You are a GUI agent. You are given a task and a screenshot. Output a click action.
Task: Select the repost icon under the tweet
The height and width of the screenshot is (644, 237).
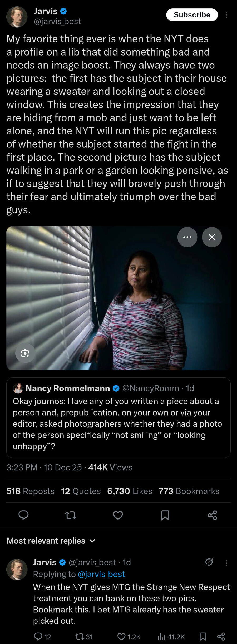tap(71, 516)
